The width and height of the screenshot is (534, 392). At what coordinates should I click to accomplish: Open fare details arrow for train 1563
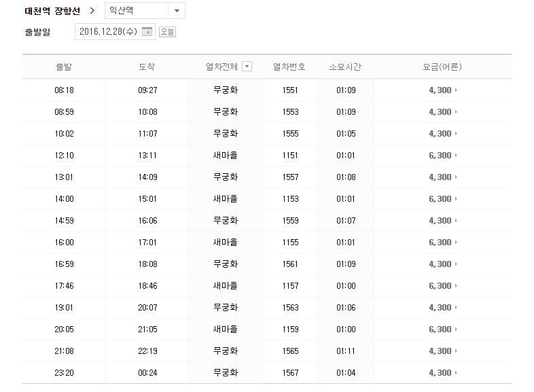click(456, 308)
